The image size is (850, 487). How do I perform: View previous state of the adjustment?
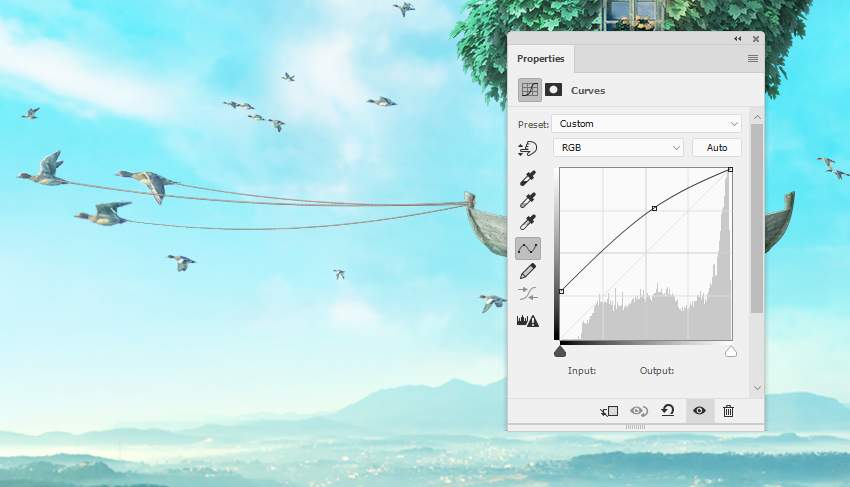click(x=639, y=411)
